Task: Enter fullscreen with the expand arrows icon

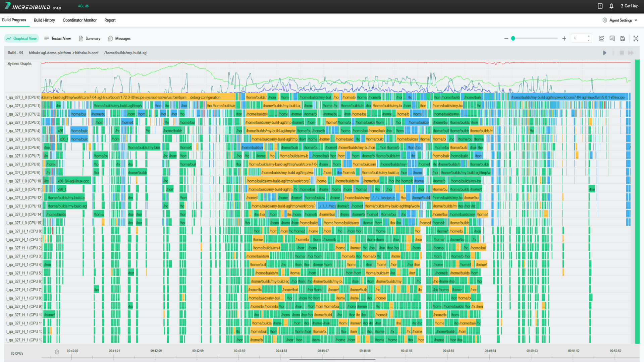Action: click(636, 39)
